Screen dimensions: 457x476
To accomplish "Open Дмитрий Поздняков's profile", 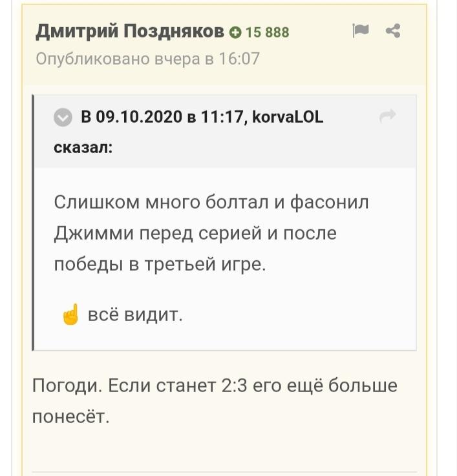I will (130, 31).
